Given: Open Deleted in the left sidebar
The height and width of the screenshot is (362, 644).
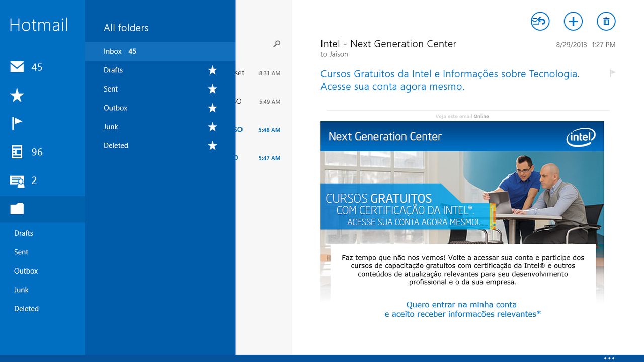Looking at the screenshot, I should [26, 309].
